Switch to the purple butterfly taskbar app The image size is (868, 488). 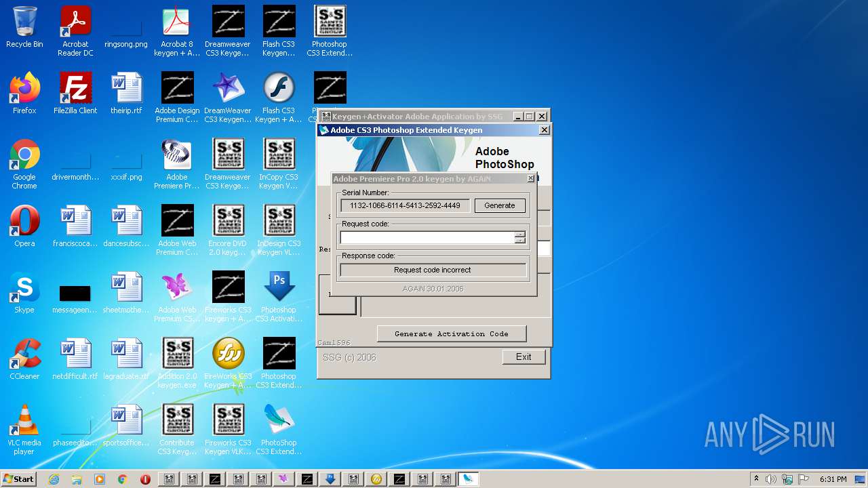(x=284, y=479)
